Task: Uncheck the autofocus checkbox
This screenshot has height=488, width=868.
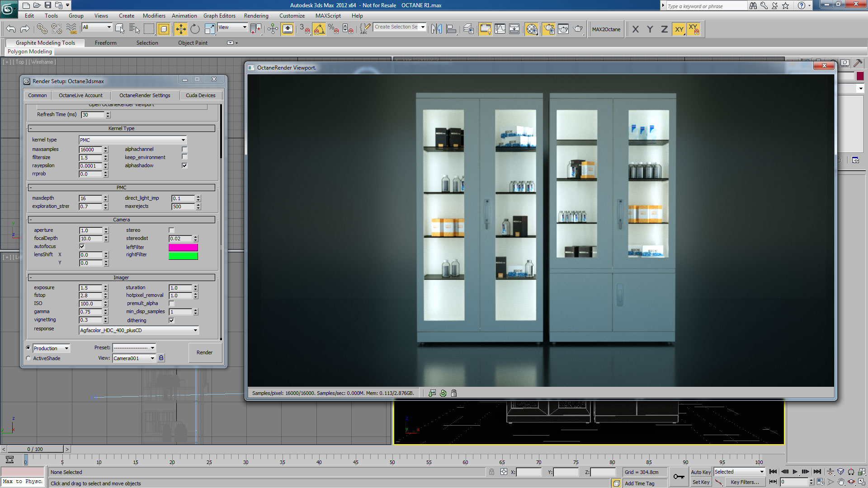Action: tap(82, 246)
